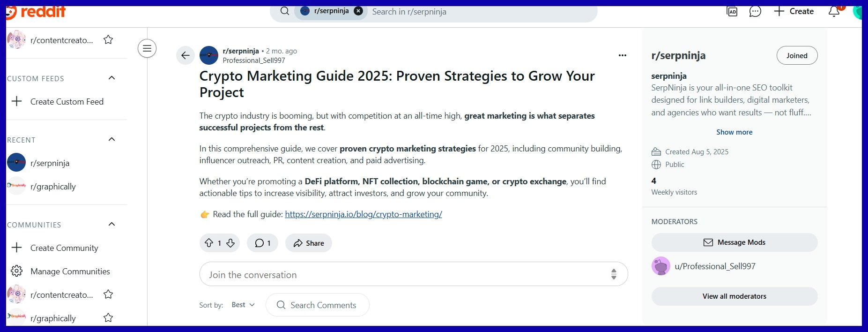Screen dimensions: 868x332
Task: Click the back arrow beside post header
Action: click(185, 55)
